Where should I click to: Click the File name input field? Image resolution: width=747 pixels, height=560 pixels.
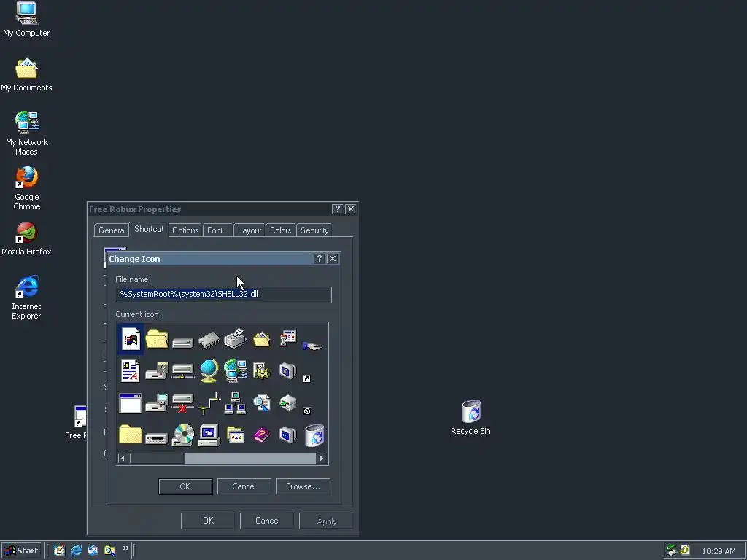point(223,295)
